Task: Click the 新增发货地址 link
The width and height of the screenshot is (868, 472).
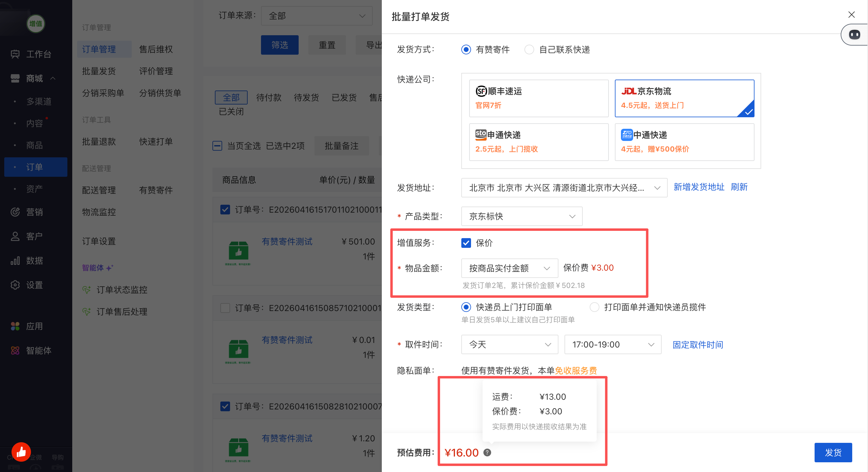Action: [699, 187]
